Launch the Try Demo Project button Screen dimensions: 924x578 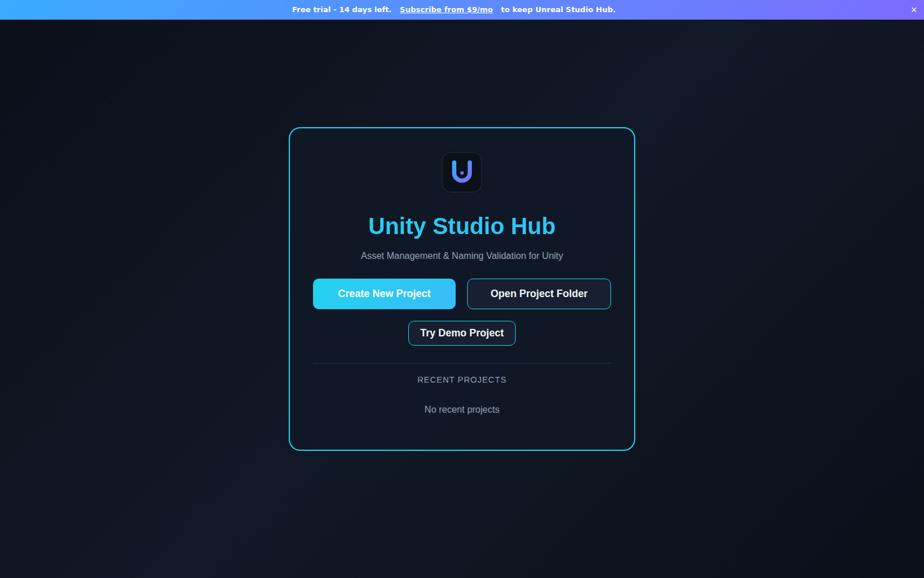(462, 333)
